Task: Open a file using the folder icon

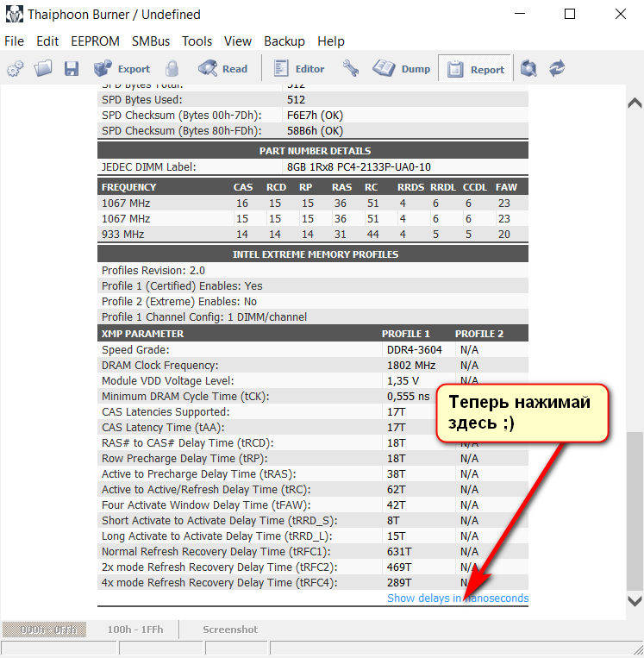Action: [43, 68]
